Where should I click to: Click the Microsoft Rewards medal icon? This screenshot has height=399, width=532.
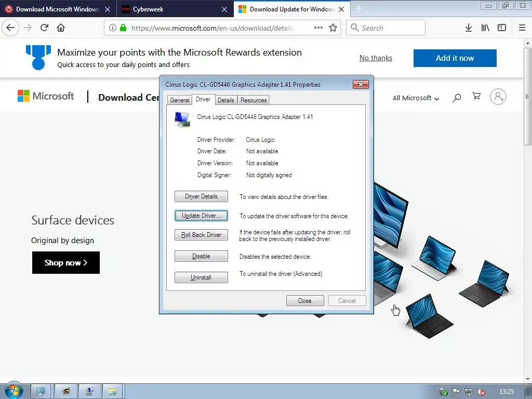click(38, 57)
